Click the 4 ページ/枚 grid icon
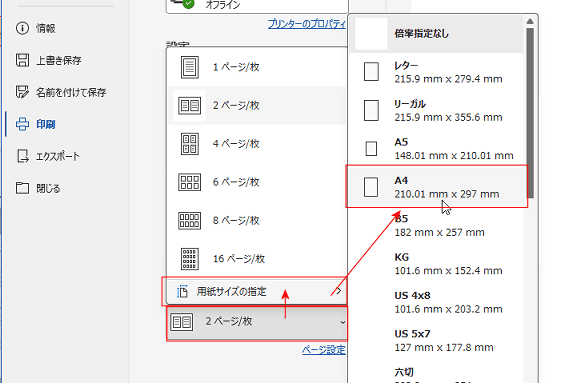 190,144
